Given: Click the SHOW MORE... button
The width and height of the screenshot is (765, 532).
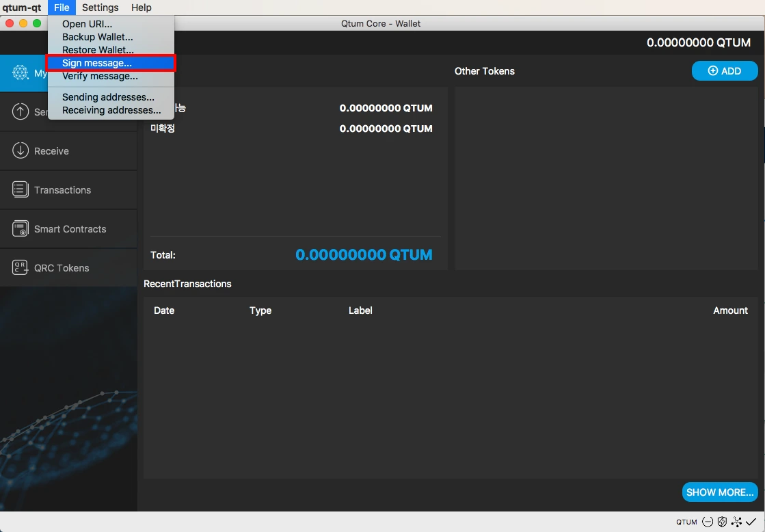Looking at the screenshot, I should click(720, 492).
